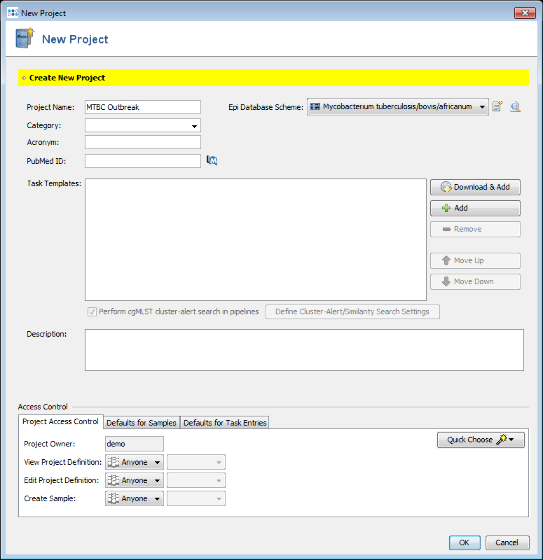Click inside the Task Templates list box
Image resolution: width=543 pixels, height=560 pixels.
coord(256,240)
